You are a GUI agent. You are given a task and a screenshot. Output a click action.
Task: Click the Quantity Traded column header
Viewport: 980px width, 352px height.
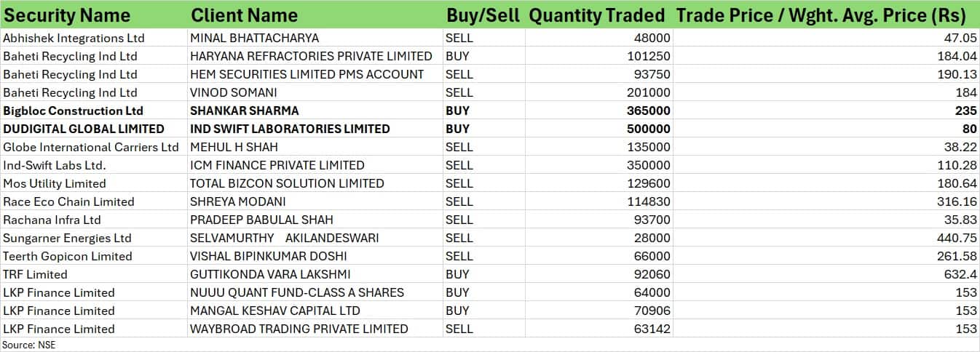click(596, 15)
